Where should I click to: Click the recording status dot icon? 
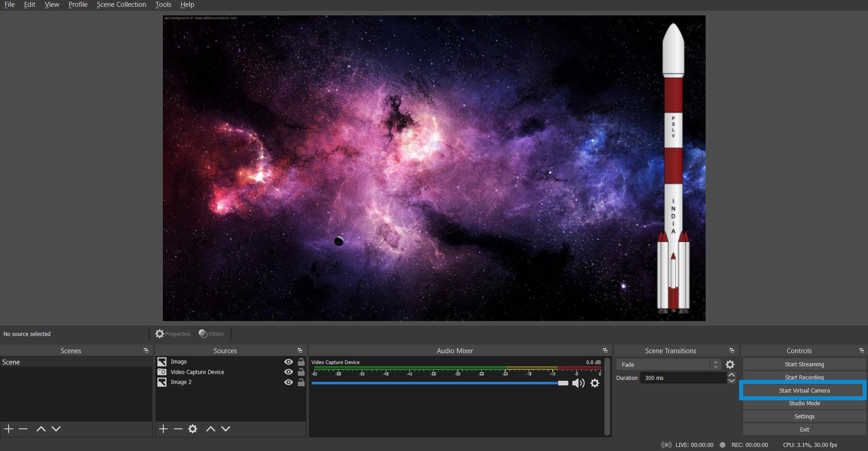click(722, 445)
